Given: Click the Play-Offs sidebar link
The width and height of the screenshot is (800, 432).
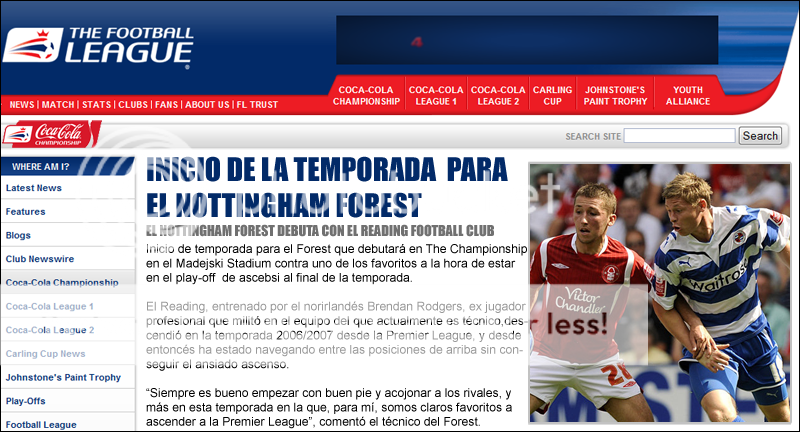Looking at the screenshot, I should (26, 401).
